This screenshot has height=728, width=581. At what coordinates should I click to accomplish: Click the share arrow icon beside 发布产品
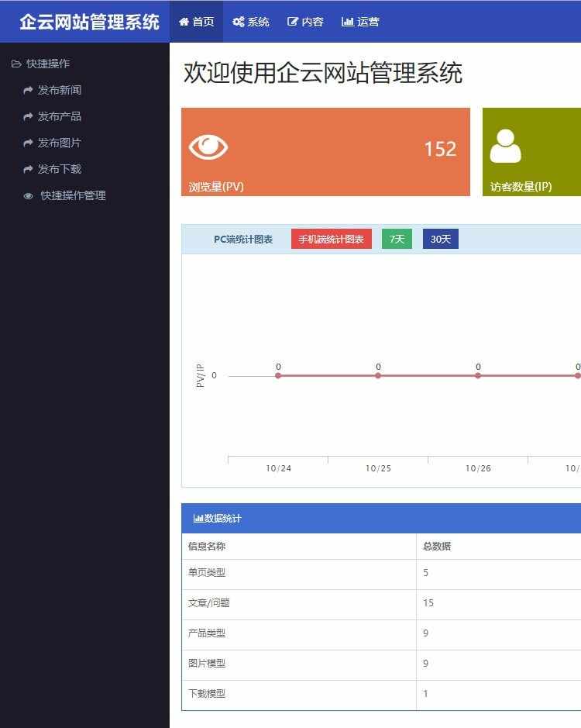(29, 116)
